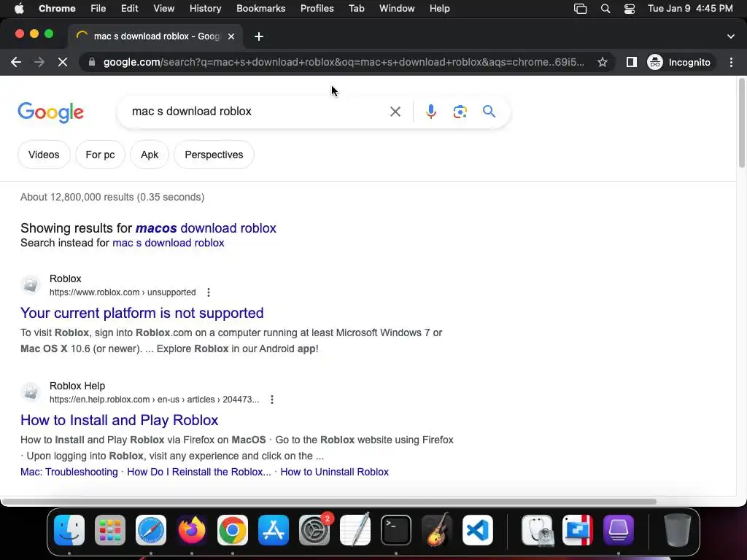Image resolution: width=747 pixels, height=560 pixels.
Task: Select the 'For pc' filter chip
Action: click(x=100, y=155)
